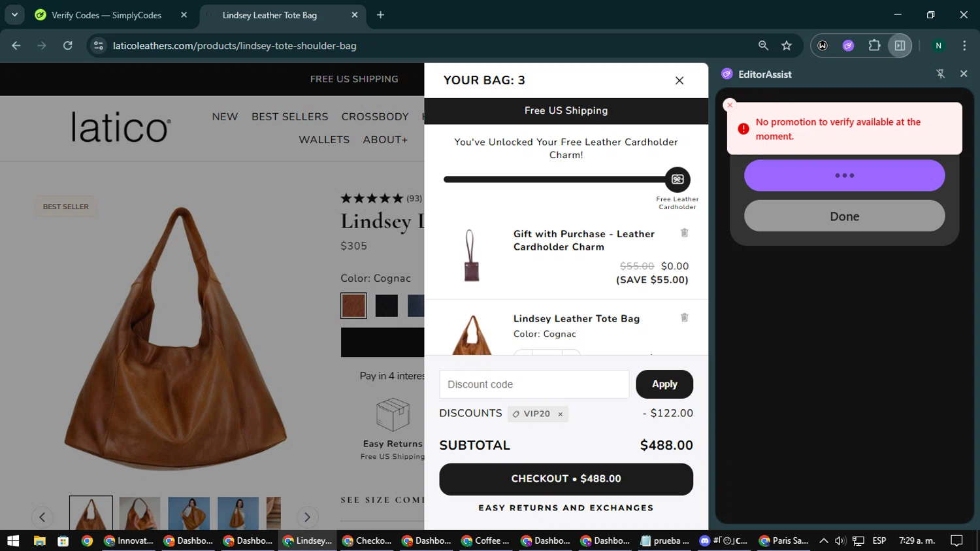This screenshot has width=980, height=551.
Task: Remove the Leather Cardholder Charm from the bag
Action: click(685, 233)
